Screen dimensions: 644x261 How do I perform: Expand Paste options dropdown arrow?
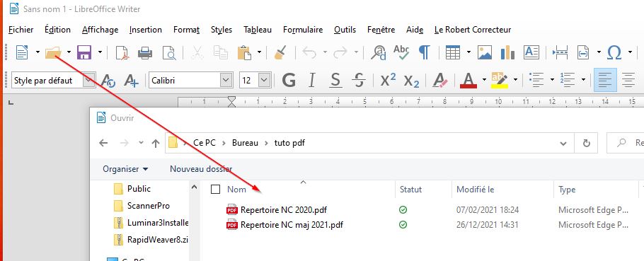[260, 52]
